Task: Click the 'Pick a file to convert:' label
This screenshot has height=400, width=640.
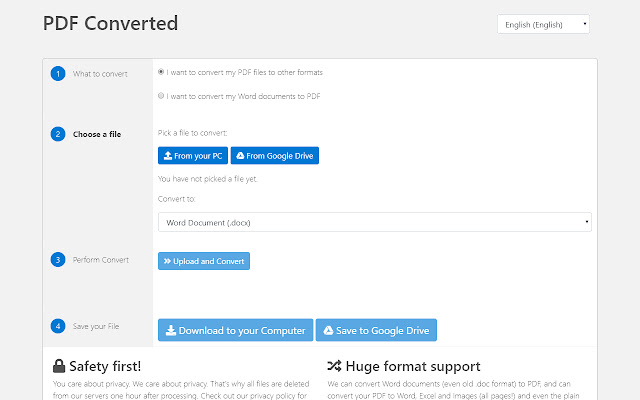Action: pyautogui.click(x=192, y=133)
